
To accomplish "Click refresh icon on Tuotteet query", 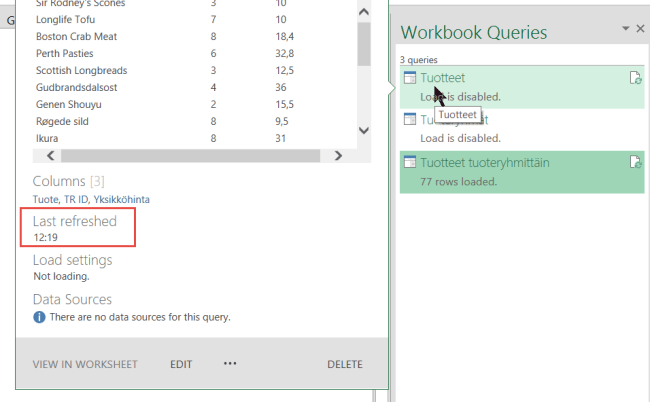I will pos(635,78).
